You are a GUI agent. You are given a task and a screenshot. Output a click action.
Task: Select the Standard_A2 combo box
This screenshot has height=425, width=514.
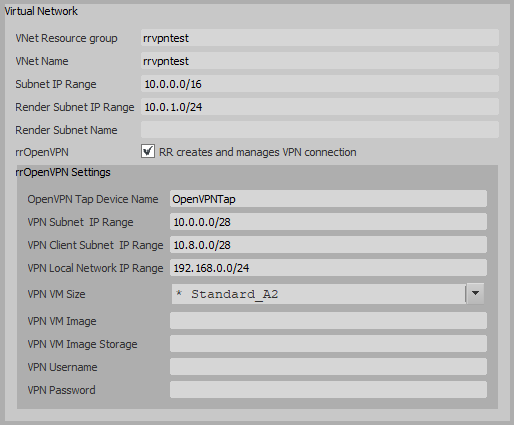coord(328,294)
